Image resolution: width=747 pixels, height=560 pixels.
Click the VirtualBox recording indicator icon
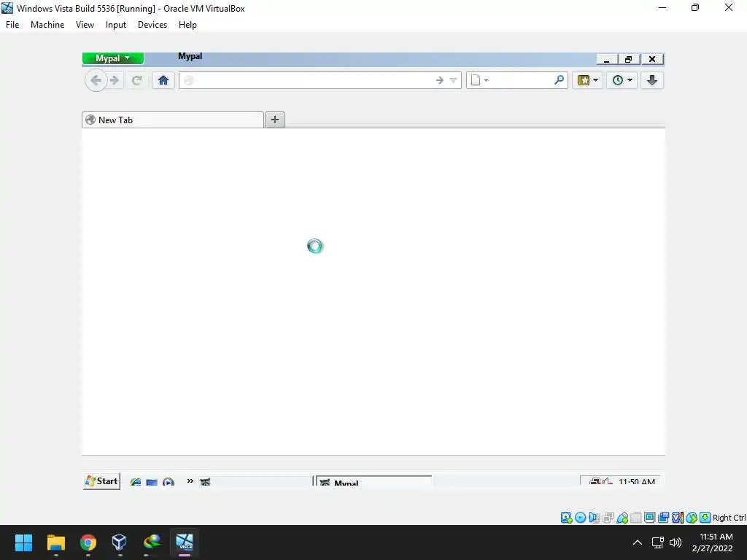click(663, 518)
